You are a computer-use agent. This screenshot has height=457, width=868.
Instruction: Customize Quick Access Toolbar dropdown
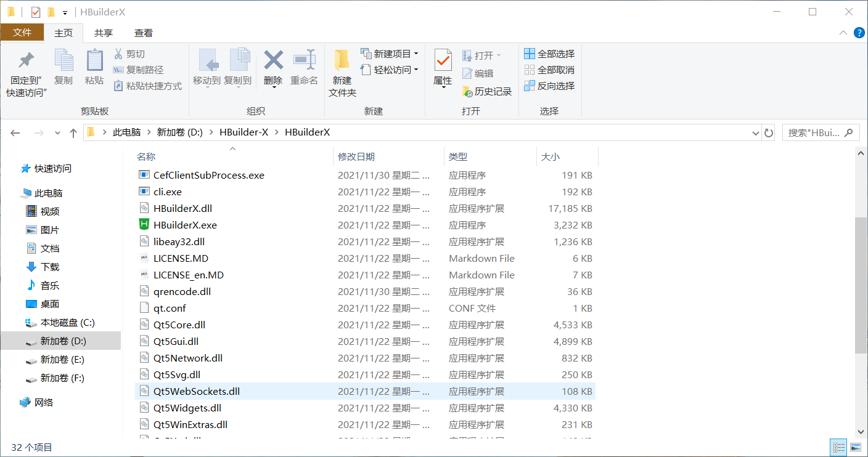tap(65, 12)
